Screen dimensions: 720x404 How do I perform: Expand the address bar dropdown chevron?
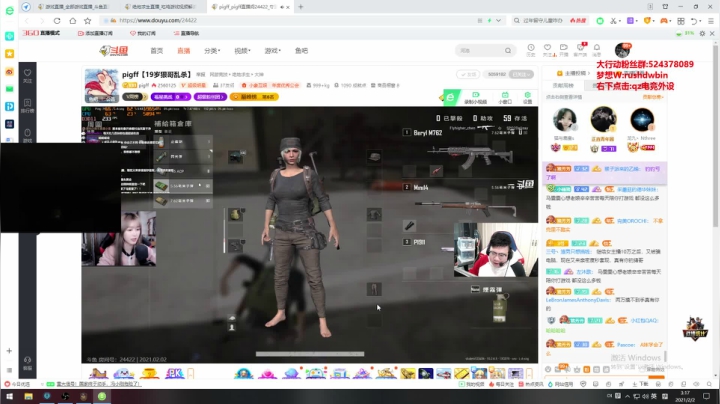498,21
